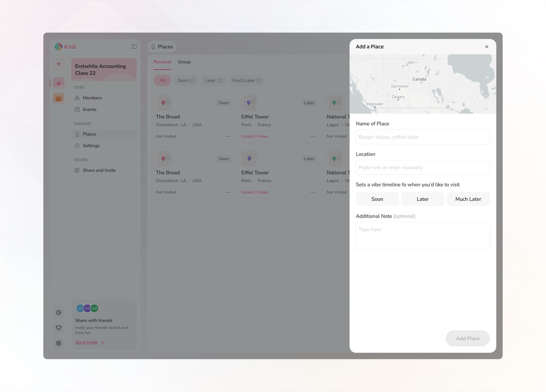This screenshot has width=546, height=392.
Task: Click the Send invite link
Action: [89, 342]
